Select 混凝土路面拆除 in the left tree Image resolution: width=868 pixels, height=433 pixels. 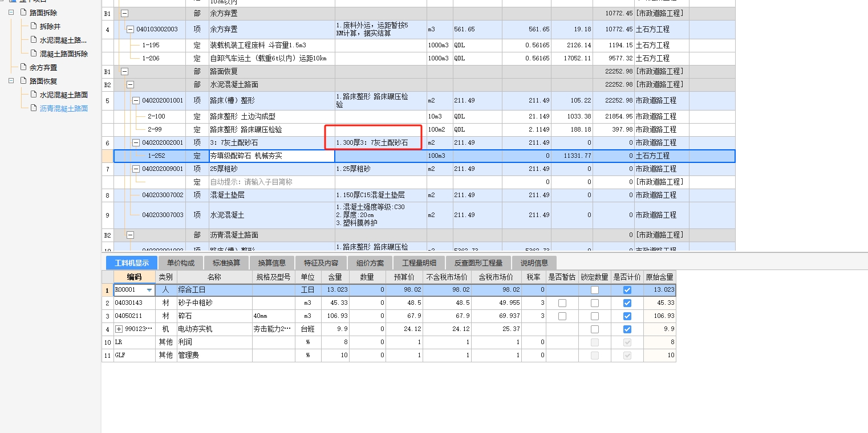point(64,54)
